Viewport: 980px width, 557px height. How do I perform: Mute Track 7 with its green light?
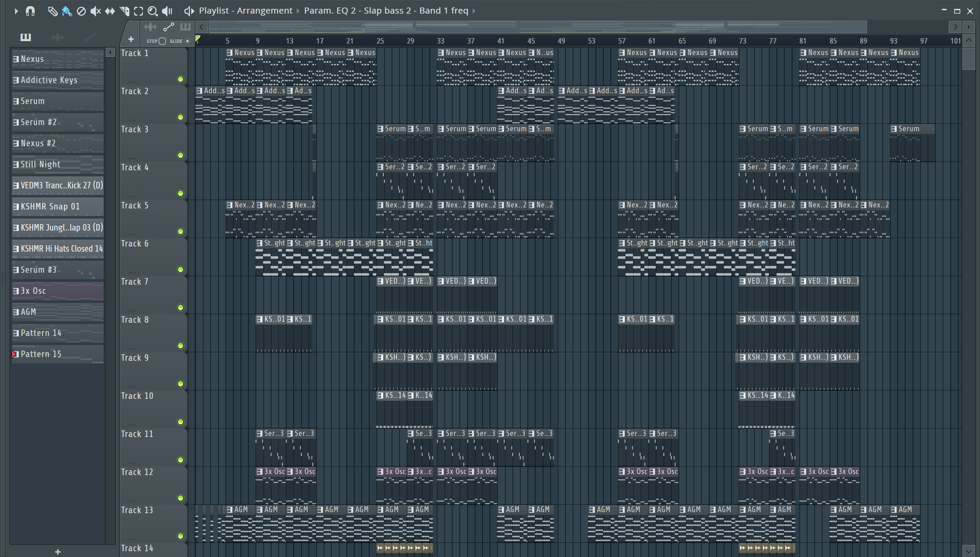click(x=180, y=307)
